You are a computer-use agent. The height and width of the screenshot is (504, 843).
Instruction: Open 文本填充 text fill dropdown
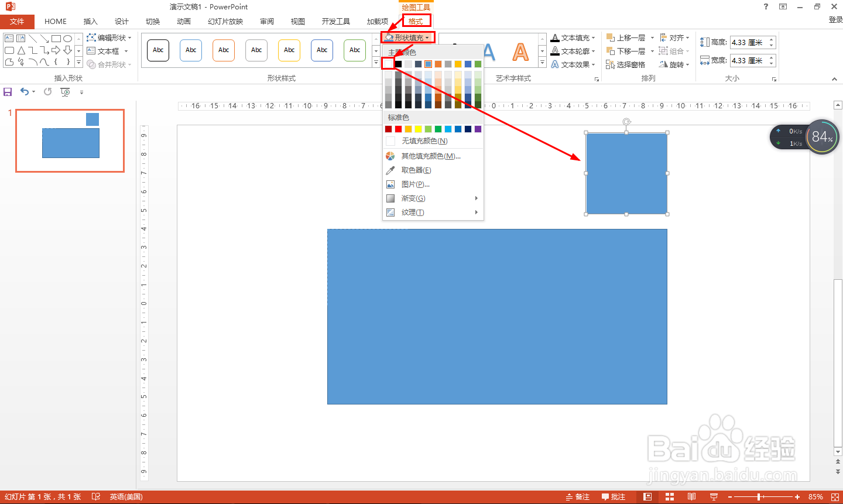[x=573, y=37]
